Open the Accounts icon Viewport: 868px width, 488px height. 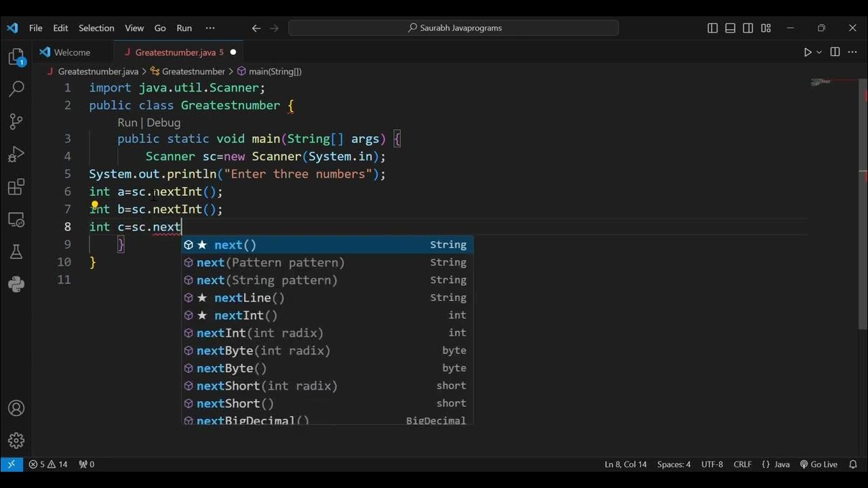pyautogui.click(x=16, y=409)
